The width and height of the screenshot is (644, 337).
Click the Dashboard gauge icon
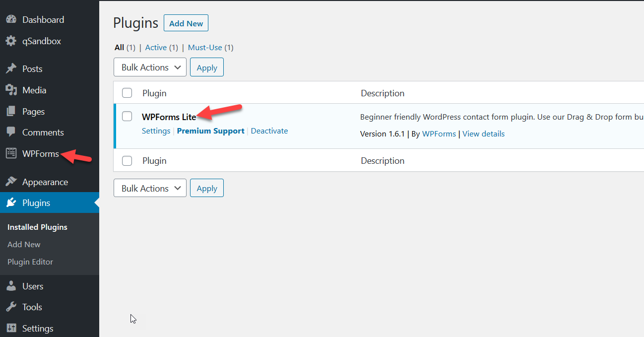click(11, 20)
